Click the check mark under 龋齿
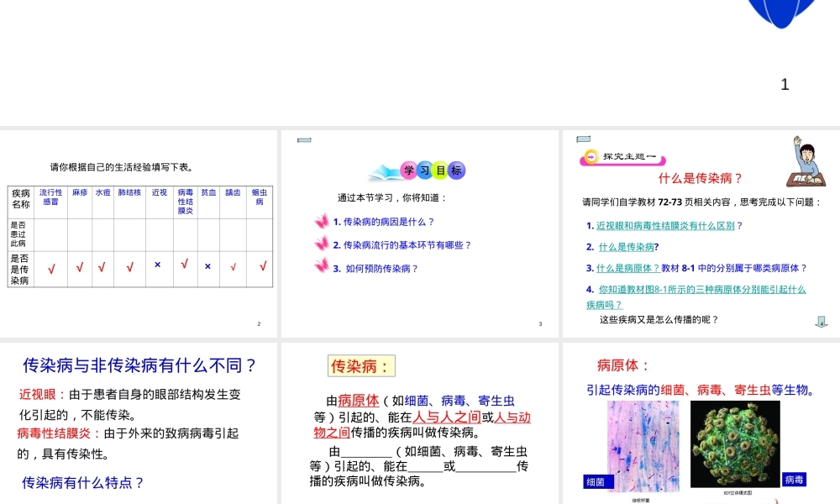 [x=233, y=267]
